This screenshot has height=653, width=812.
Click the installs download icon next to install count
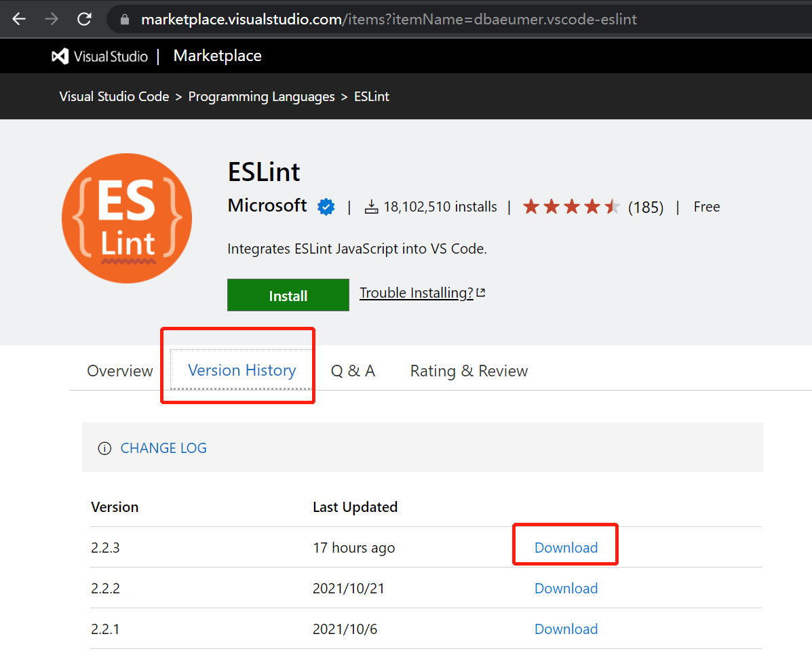pyautogui.click(x=372, y=206)
